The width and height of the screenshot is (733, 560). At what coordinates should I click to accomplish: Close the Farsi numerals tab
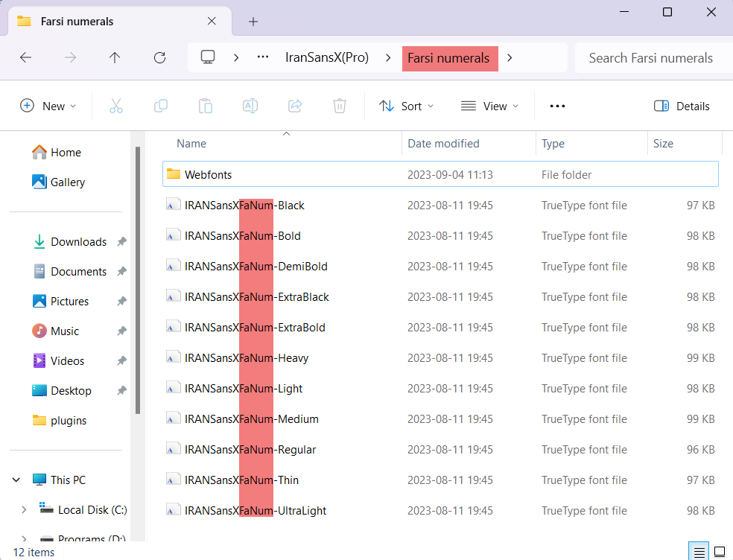coord(212,21)
